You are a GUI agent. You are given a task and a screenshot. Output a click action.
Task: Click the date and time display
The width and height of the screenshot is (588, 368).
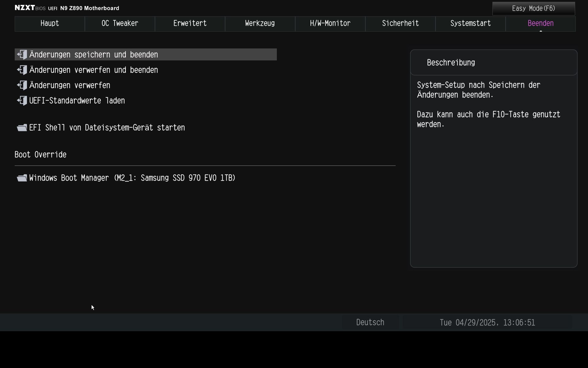pos(487,322)
